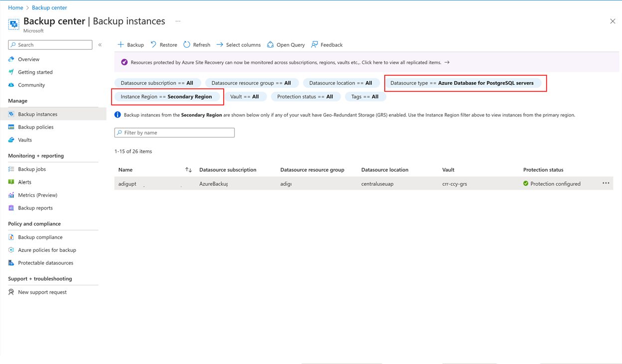Click the Restore arrow icon
Screen dimensions: 622x364
click(154, 45)
